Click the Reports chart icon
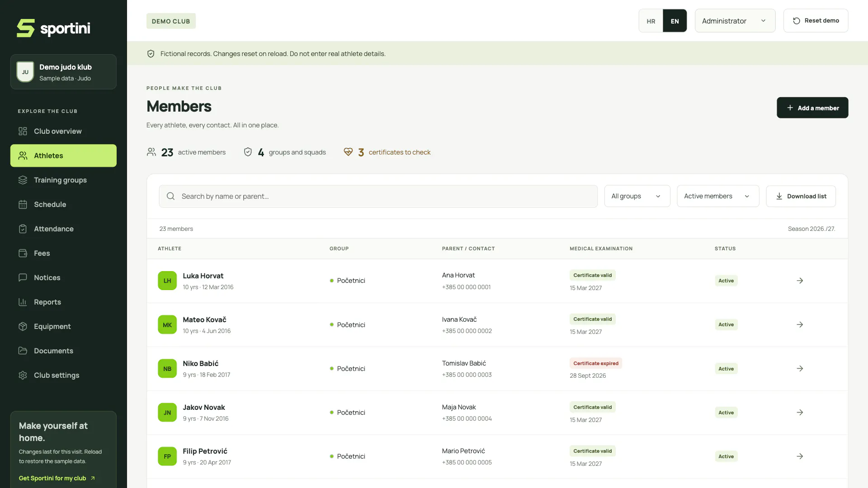Viewport: 868px width, 488px height. coord(23,302)
